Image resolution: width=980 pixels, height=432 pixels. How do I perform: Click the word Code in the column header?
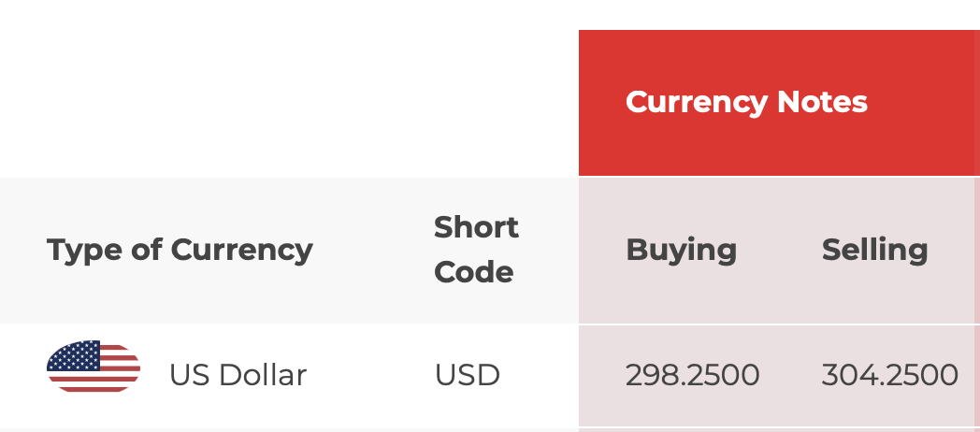(x=474, y=273)
